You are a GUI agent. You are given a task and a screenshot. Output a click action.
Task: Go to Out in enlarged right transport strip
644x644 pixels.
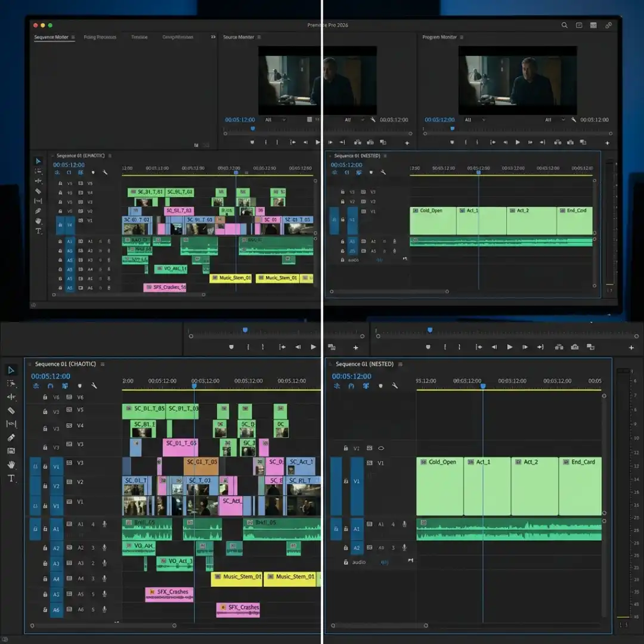point(540,347)
